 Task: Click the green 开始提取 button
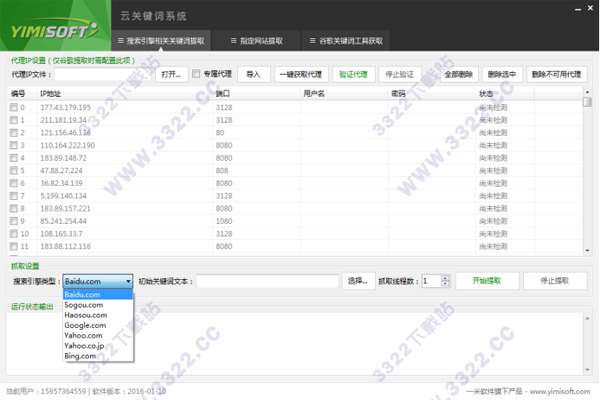click(x=487, y=281)
